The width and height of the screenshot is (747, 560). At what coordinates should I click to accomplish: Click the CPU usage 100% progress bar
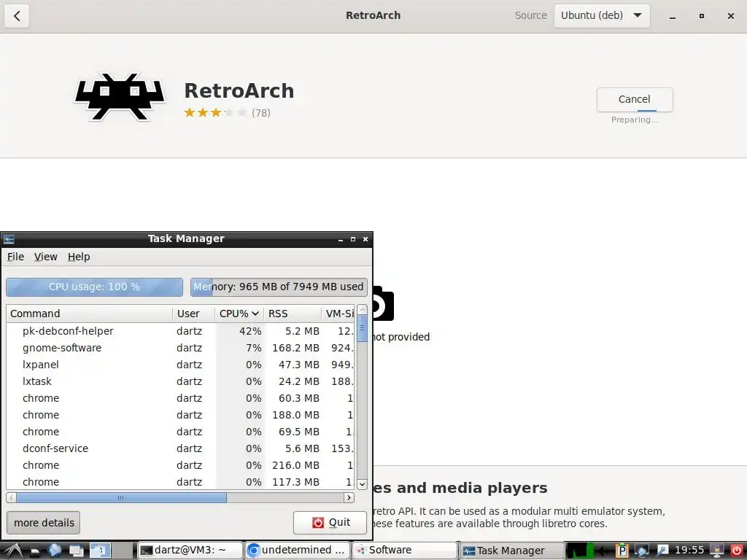tap(94, 287)
